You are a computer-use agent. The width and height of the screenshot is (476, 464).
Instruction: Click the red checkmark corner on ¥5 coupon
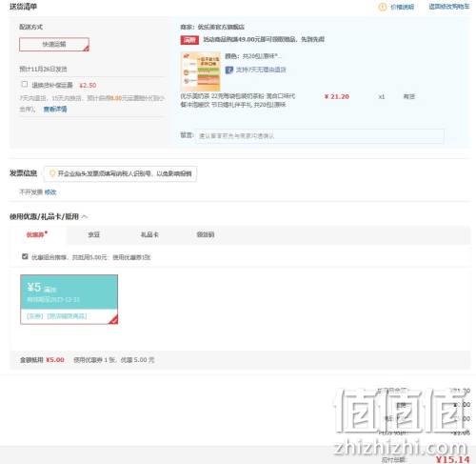pos(113,319)
